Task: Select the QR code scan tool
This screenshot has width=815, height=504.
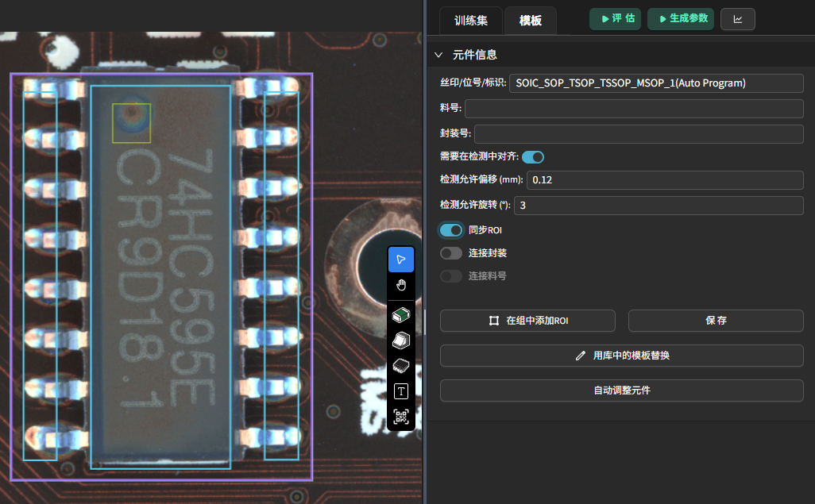Action: [x=401, y=416]
